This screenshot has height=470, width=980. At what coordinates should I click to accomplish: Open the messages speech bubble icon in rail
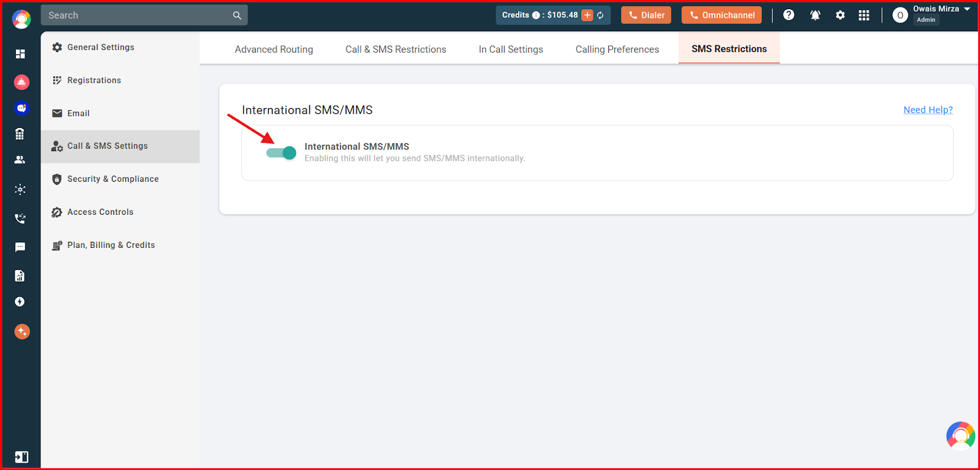tap(20, 247)
